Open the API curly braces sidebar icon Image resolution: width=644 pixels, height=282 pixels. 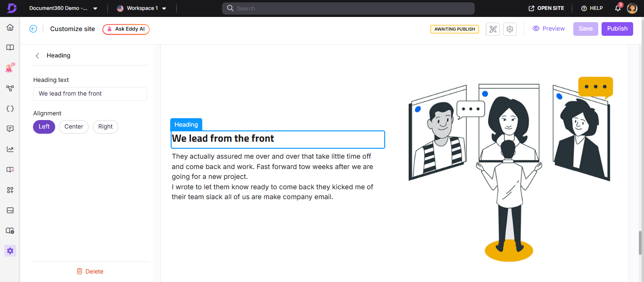pyautogui.click(x=10, y=108)
